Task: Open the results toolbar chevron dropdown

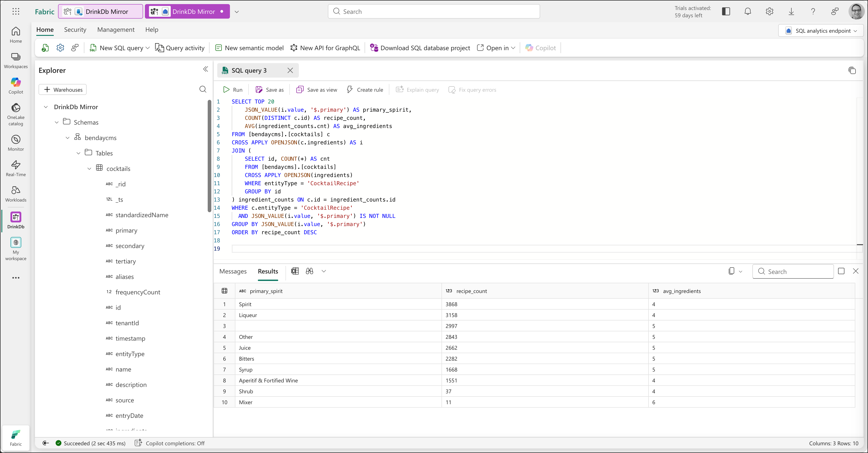Action: (x=324, y=271)
